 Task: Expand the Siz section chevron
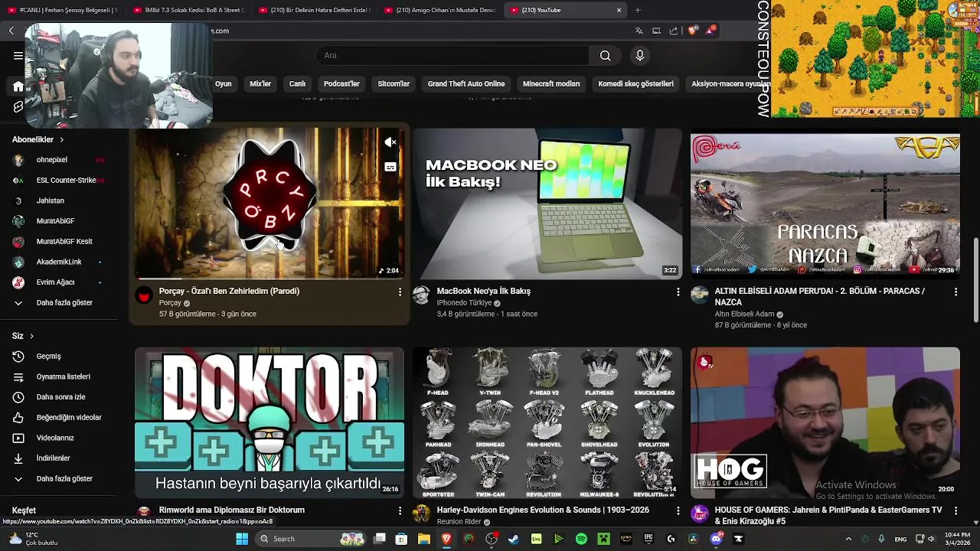coord(31,336)
